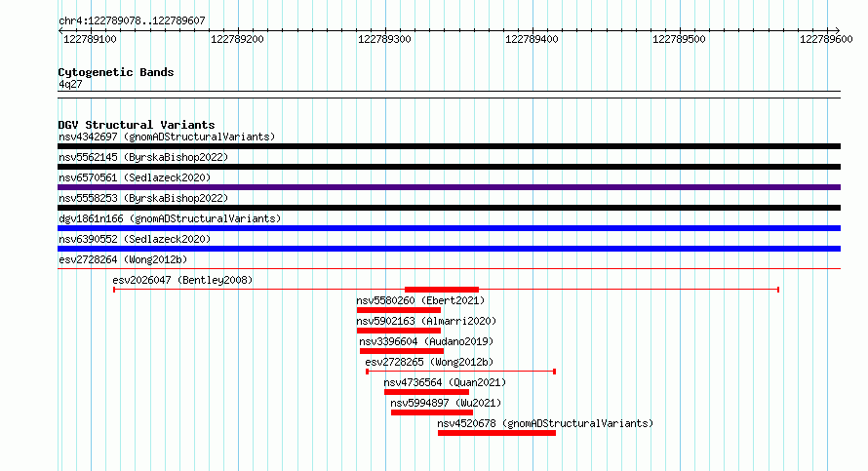Viewport: 868px width, 471px height.
Task: Click ruler position 122789100
Action: (x=91, y=39)
